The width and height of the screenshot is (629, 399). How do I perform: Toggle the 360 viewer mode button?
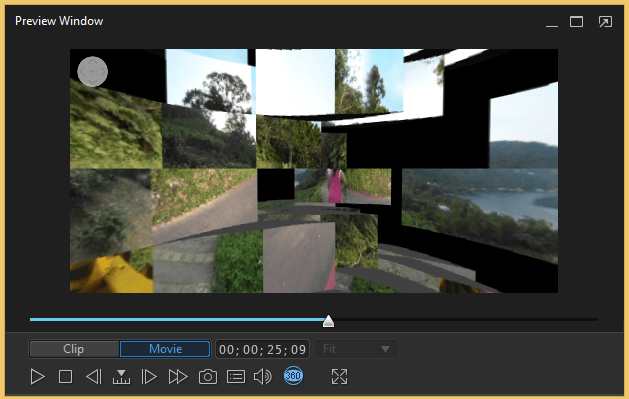click(293, 376)
